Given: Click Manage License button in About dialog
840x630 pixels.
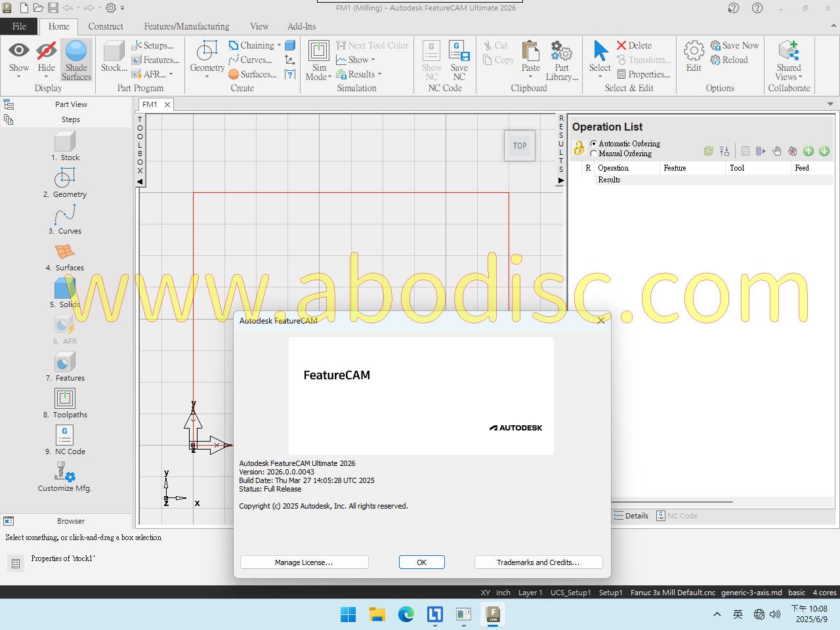Looking at the screenshot, I should (x=304, y=562).
